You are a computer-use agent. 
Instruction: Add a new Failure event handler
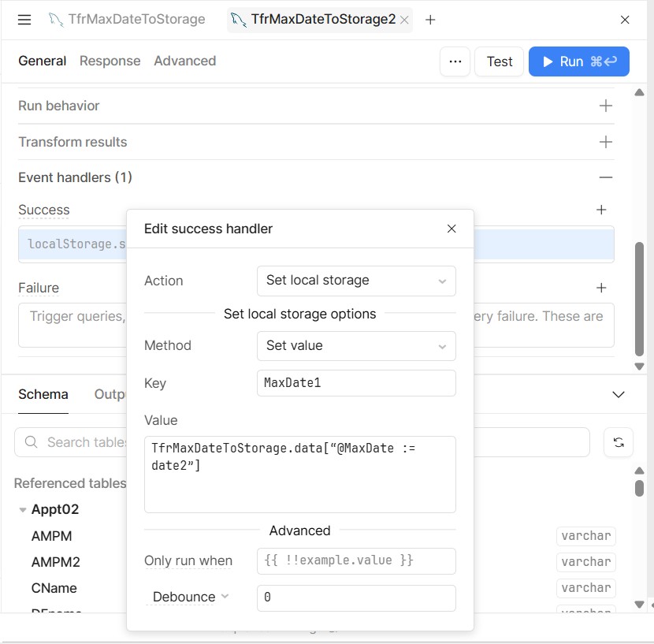coord(601,288)
